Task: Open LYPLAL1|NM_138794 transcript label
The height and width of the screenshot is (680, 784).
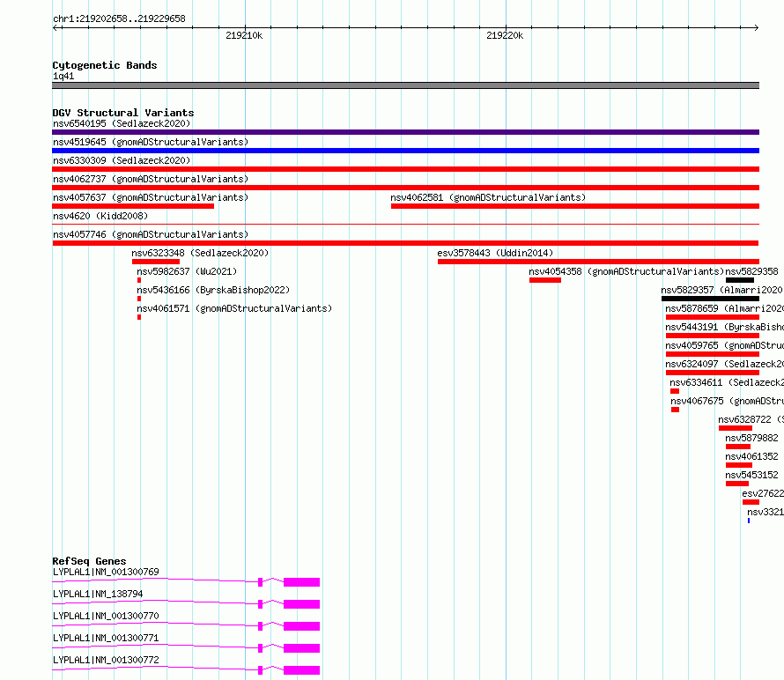Action: (98, 594)
